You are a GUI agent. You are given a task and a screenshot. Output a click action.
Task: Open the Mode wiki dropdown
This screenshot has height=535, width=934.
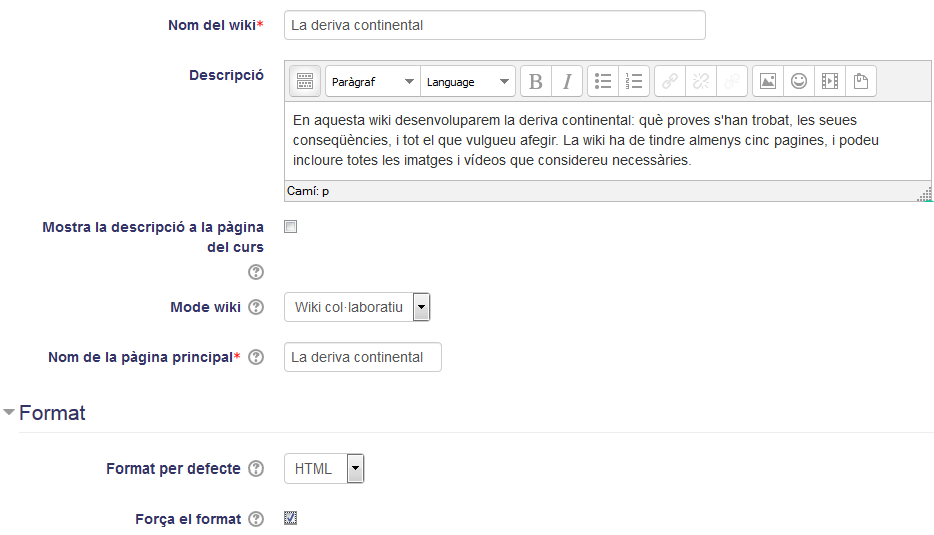357,307
